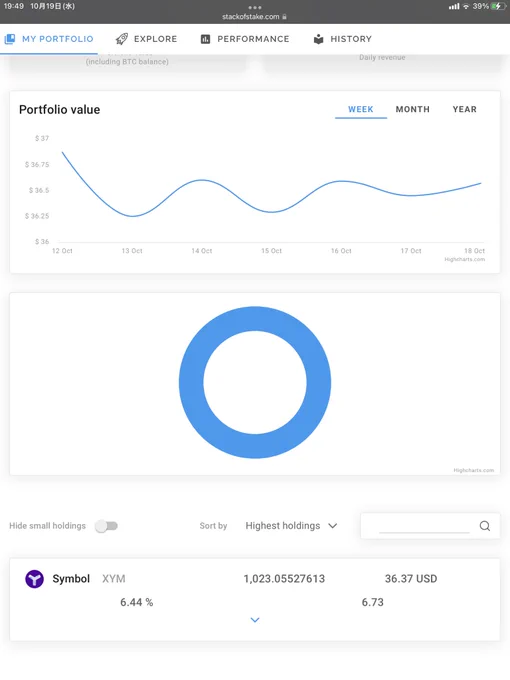The width and height of the screenshot is (510, 680).
Task: Click Highcharts.com link under line chart
Action: [x=464, y=259]
